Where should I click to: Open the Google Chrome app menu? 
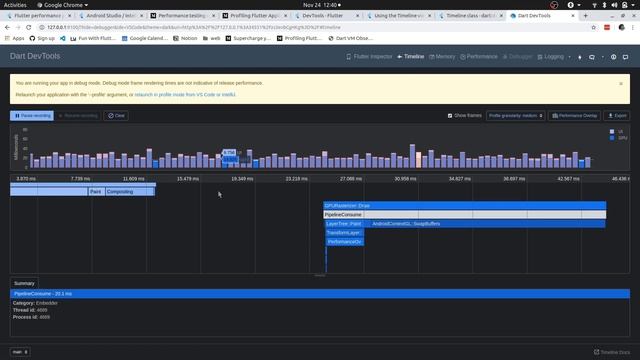tap(62, 5)
